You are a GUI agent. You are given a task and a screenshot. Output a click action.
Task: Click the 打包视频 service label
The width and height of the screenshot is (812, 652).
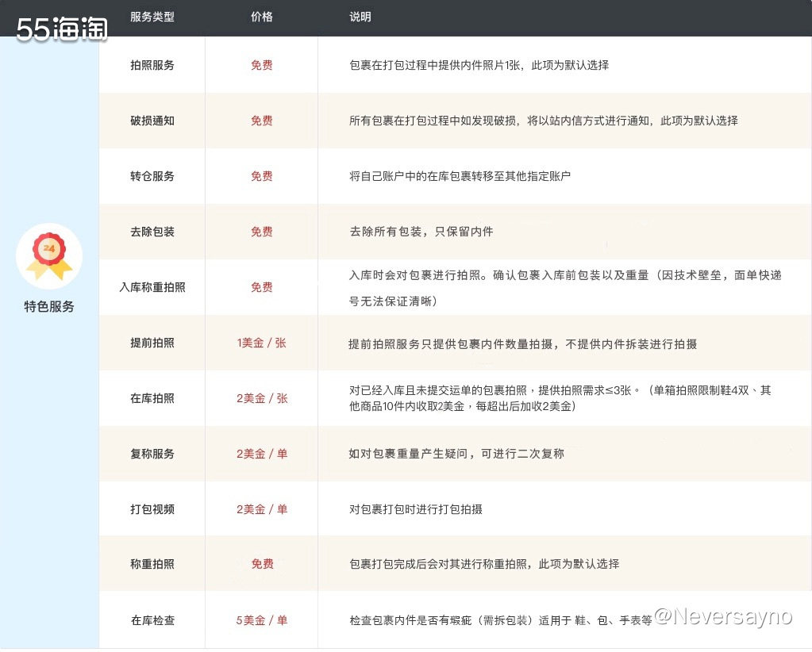[152, 509]
